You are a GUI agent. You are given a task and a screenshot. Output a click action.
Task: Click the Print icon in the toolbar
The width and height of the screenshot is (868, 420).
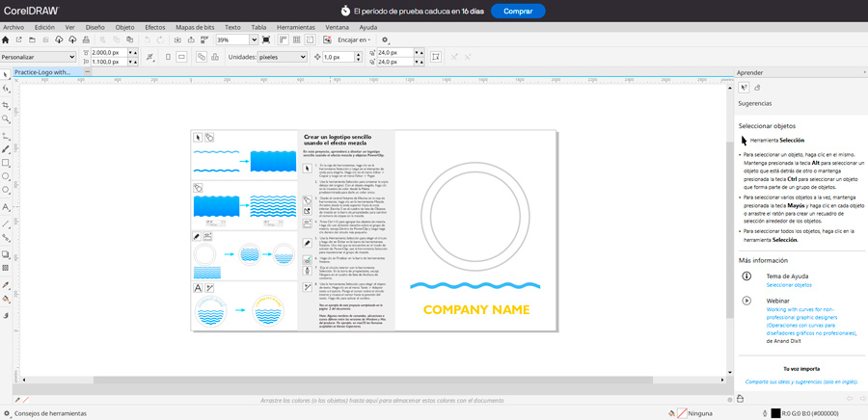tap(88, 40)
